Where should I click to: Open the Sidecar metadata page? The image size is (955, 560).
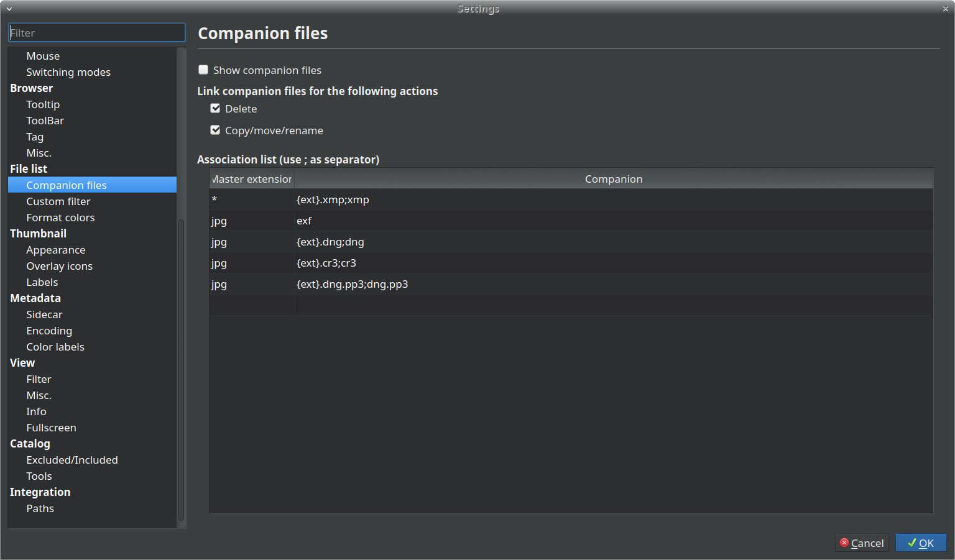[x=44, y=314]
